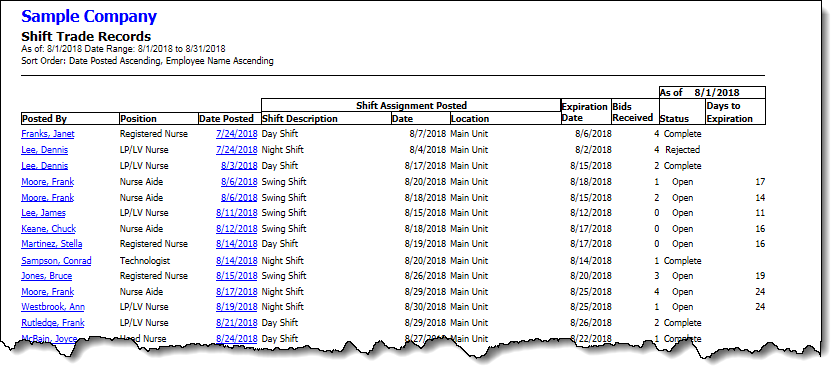Click the 8/11/2018 date posted link

click(236, 213)
